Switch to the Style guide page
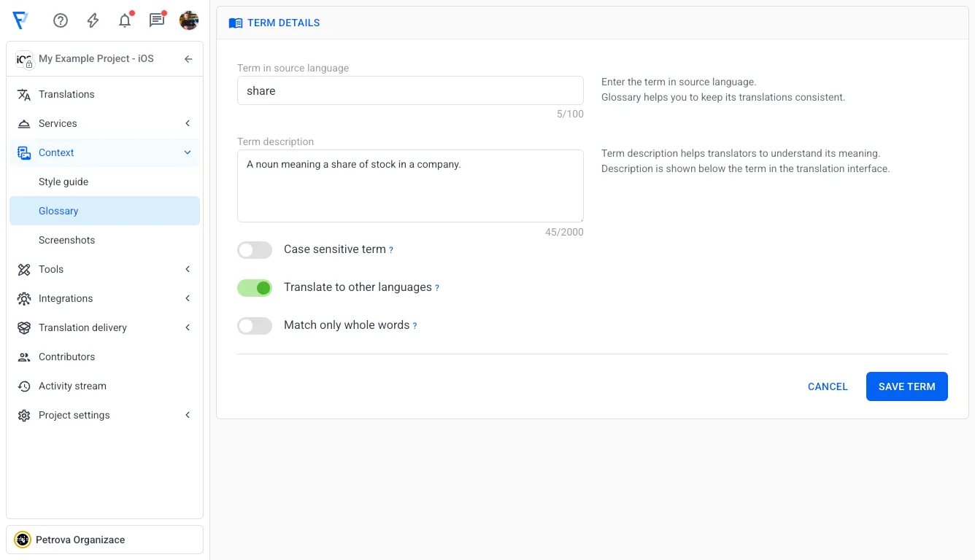The height and width of the screenshot is (560, 975). (x=64, y=182)
